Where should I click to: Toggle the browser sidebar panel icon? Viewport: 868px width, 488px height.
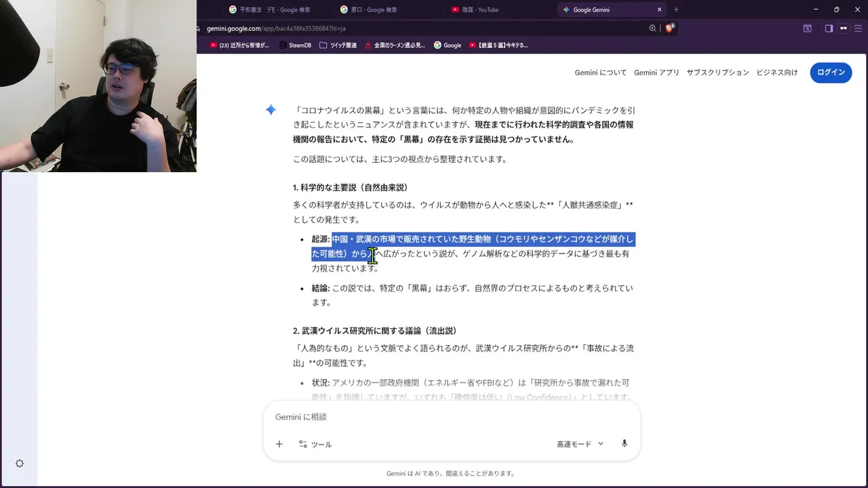[x=829, y=28]
